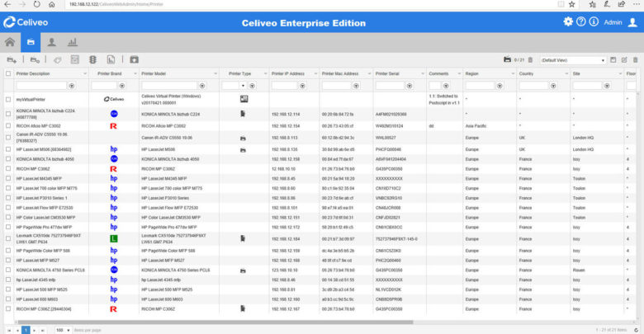Sort by Printer Serial column header

(387, 74)
